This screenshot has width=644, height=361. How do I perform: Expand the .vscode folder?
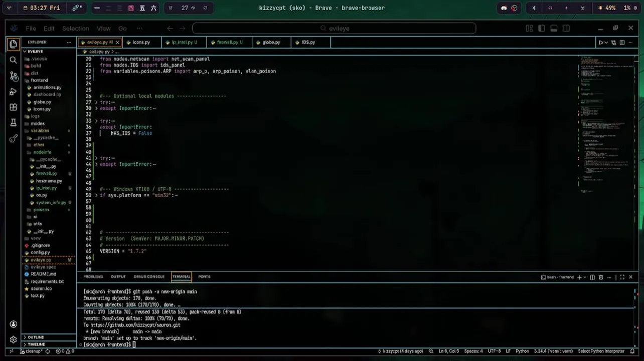pos(39,59)
